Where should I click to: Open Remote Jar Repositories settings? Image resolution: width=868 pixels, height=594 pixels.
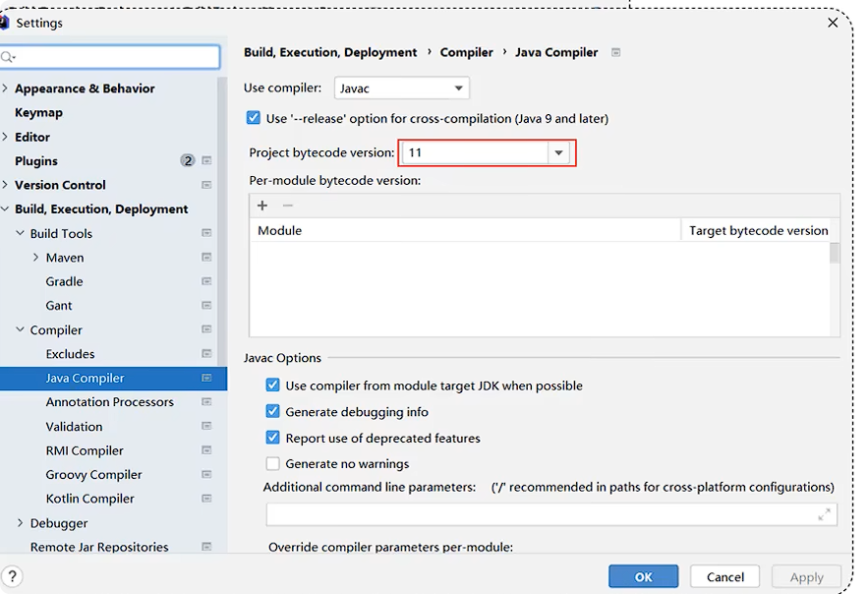99,547
